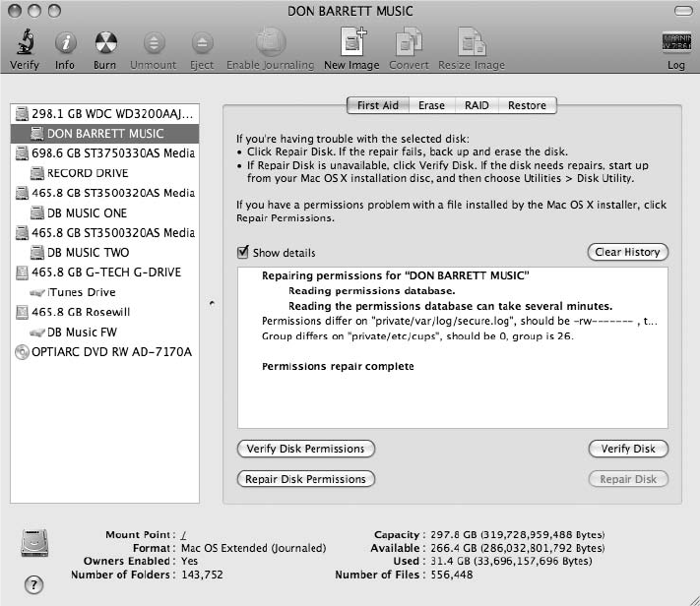Click the Clear History button
The image size is (700, 606).
click(x=627, y=252)
